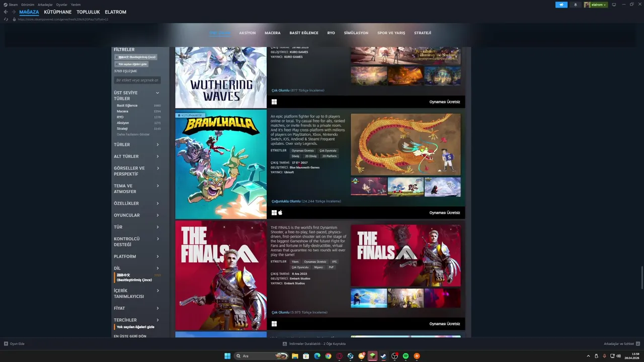Click Brawlhalla '2D Platform' tag

[330, 156]
